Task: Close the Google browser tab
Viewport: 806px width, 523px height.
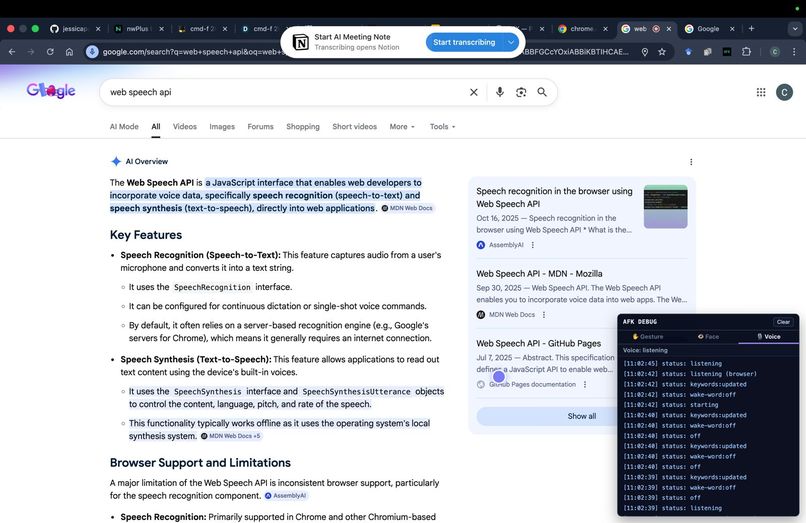Action: point(732,29)
